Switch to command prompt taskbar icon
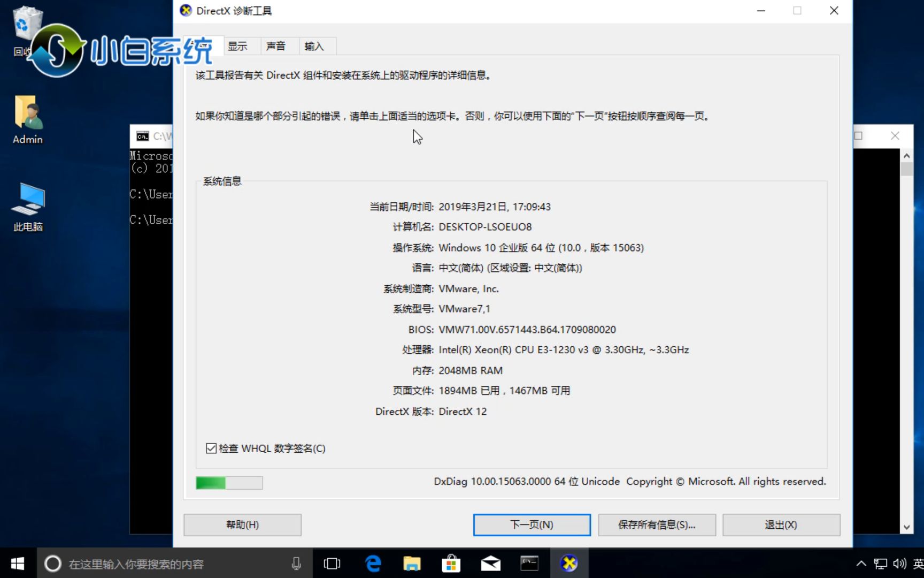 coord(529,564)
